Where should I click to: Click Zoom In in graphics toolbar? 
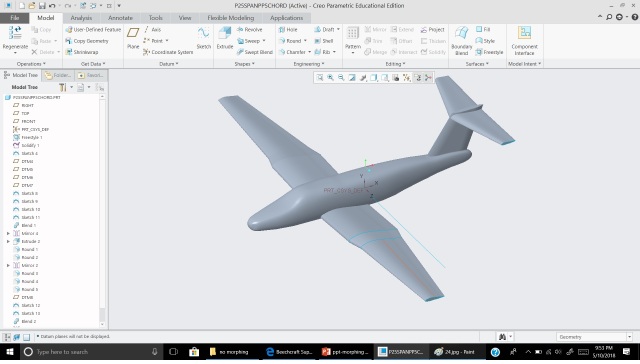[330, 78]
